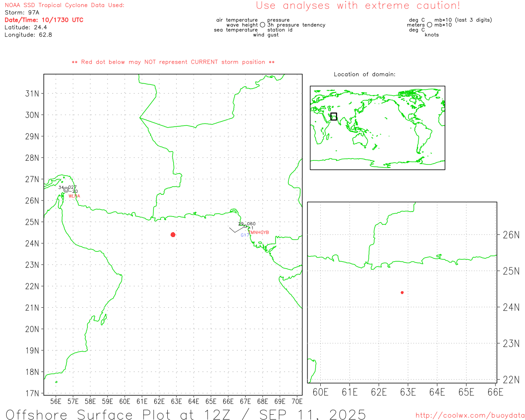Click the '60E' label on the inset map
Image resolution: width=525 pixels, height=420 pixels.
(320, 393)
